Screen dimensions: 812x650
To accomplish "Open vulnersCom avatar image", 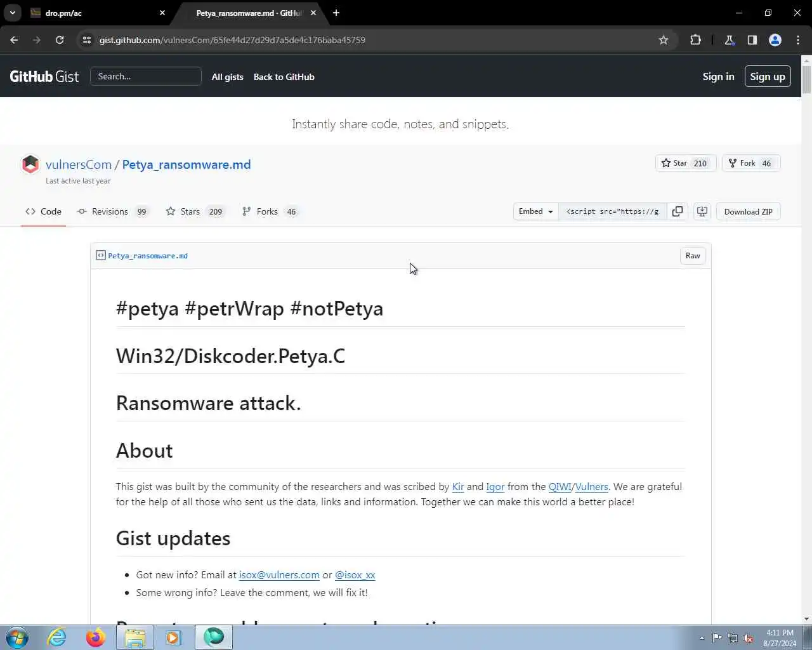I will (x=30, y=164).
